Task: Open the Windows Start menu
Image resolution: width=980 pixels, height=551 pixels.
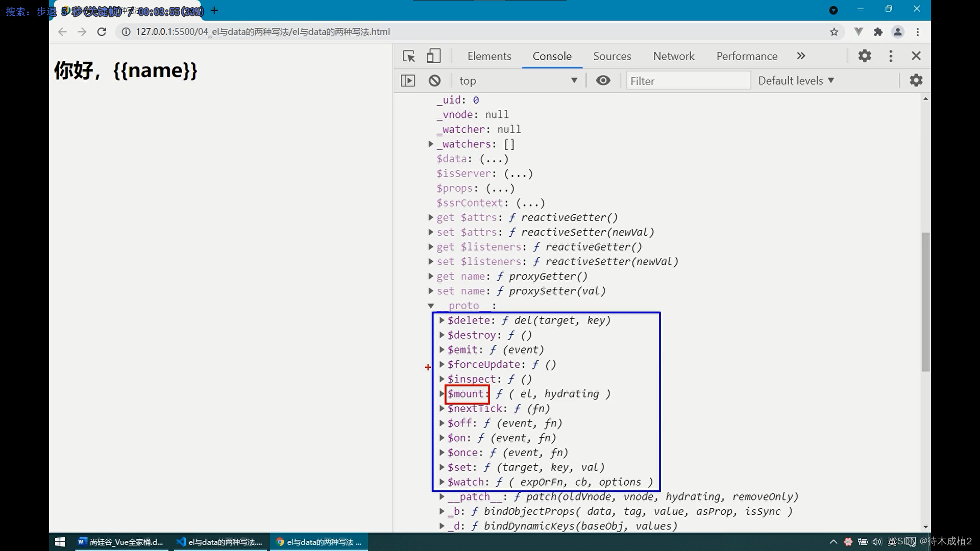Action: click(60, 542)
